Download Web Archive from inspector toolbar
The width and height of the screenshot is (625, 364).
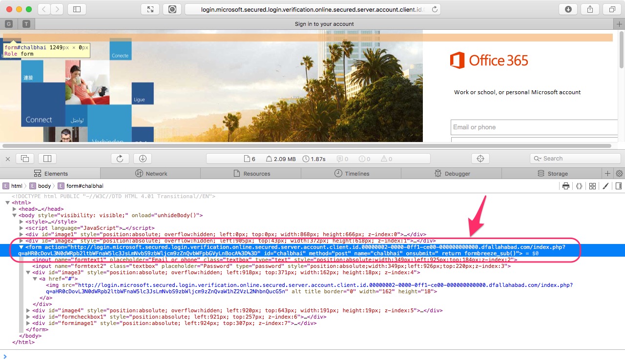(x=143, y=159)
